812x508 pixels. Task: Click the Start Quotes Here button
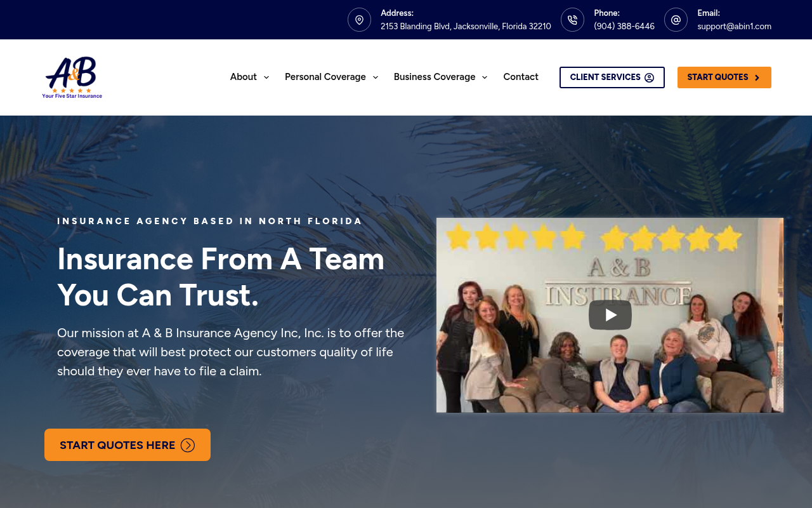(128, 445)
